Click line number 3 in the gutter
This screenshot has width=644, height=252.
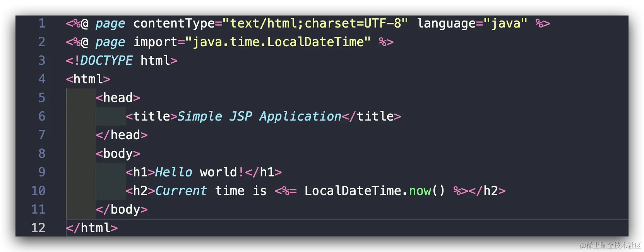(42, 60)
